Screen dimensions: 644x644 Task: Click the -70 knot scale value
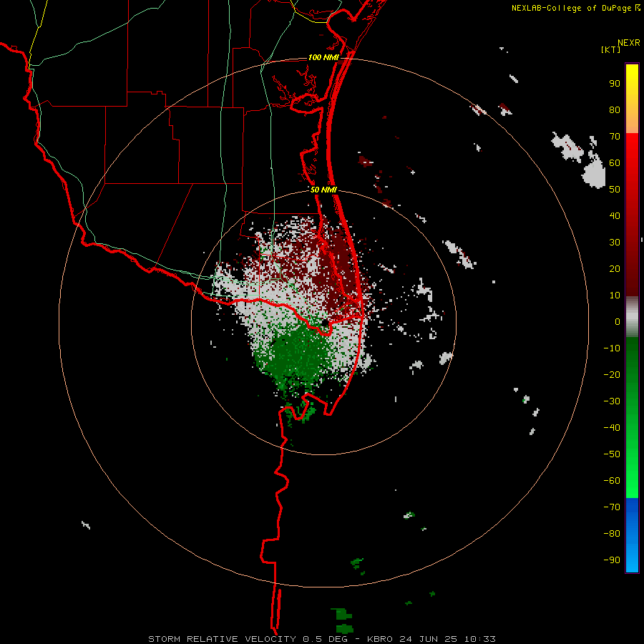612,507
